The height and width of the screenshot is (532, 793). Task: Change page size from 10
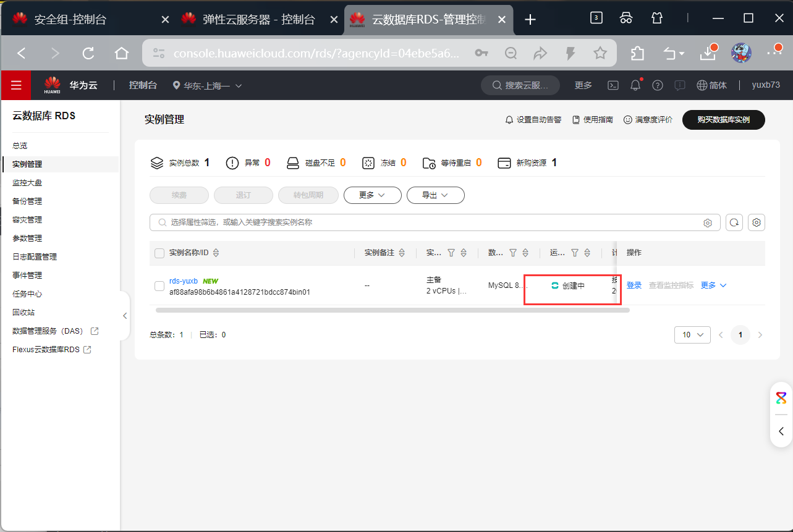tap(692, 334)
